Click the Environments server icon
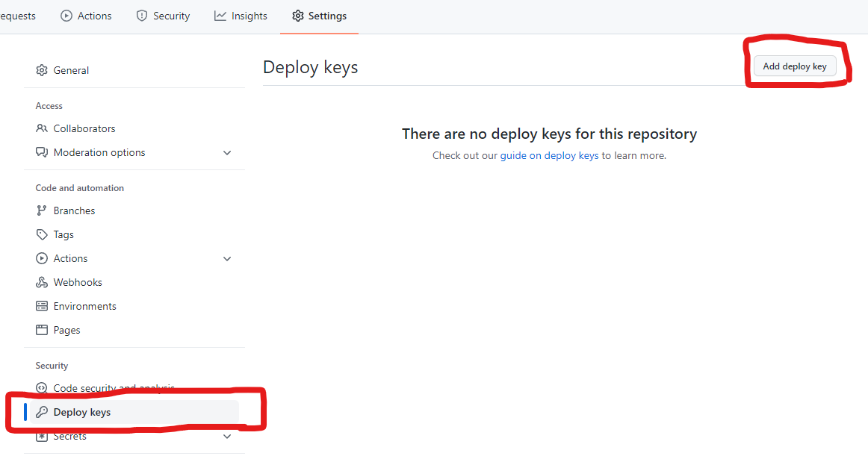This screenshot has width=868, height=459. (x=42, y=306)
